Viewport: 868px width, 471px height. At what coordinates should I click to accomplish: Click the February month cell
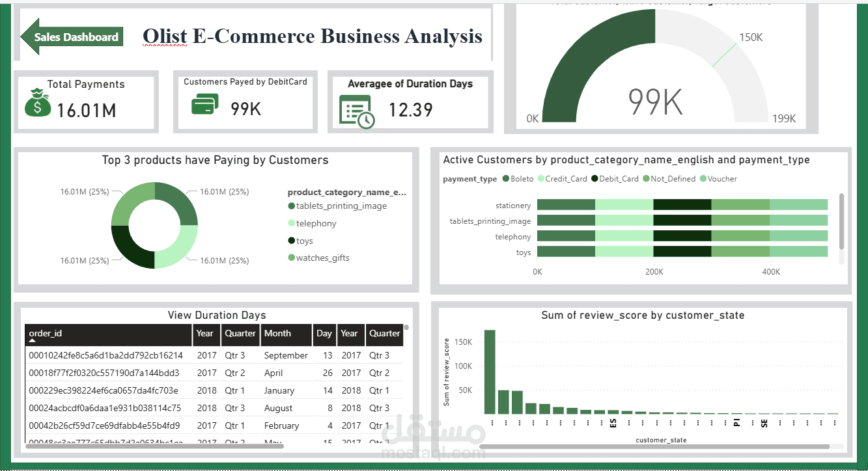point(282,425)
